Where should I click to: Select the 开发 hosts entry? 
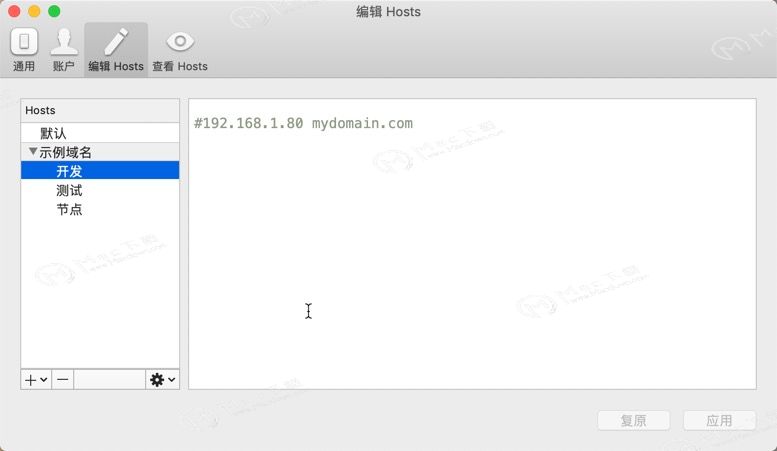(100, 171)
